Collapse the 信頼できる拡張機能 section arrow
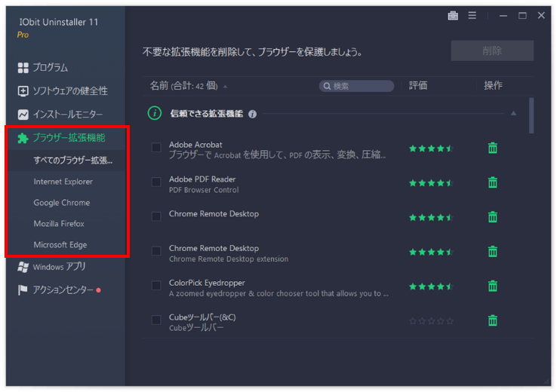Screen dimensions: 557x392 pyautogui.click(x=514, y=114)
